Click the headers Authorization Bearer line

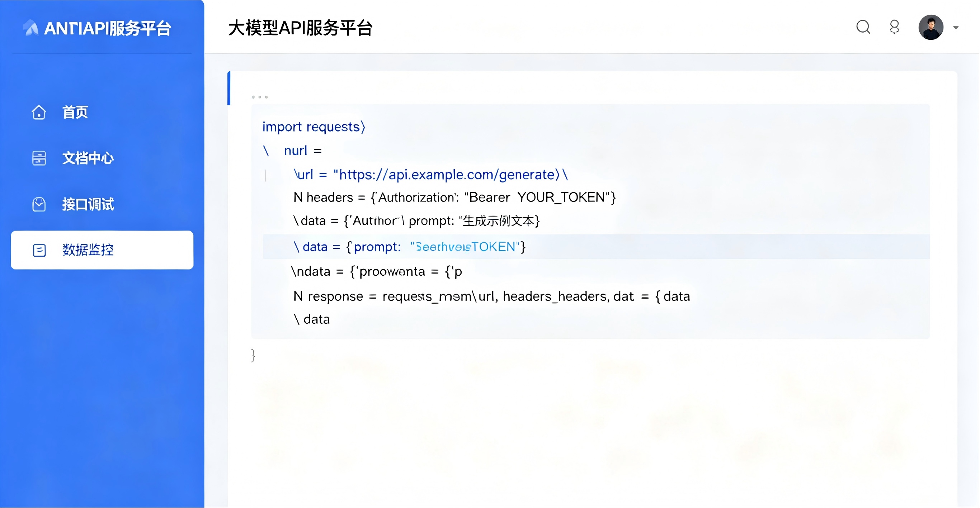click(x=454, y=197)
